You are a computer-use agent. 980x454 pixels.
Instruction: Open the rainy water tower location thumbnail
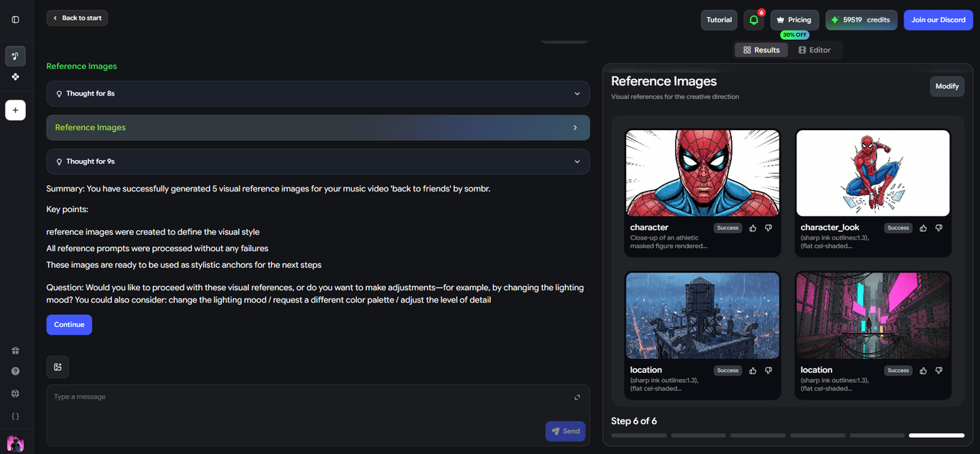pos(703,315)
